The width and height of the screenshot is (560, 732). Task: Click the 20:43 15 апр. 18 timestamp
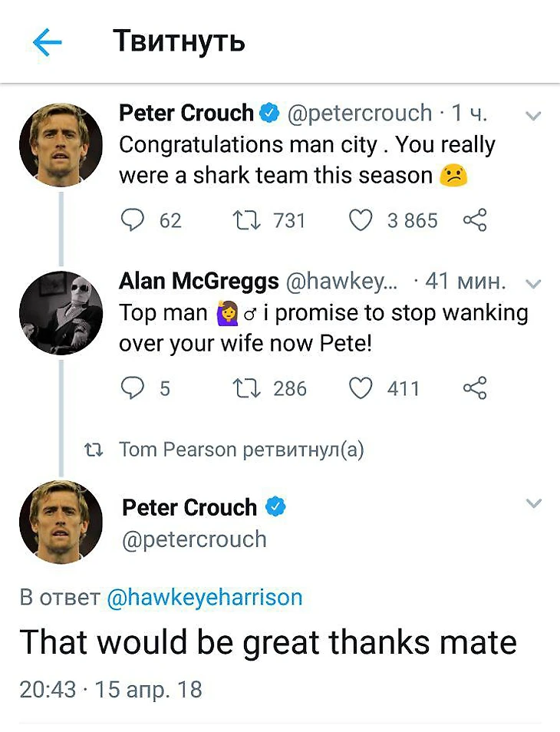[110, 689]
